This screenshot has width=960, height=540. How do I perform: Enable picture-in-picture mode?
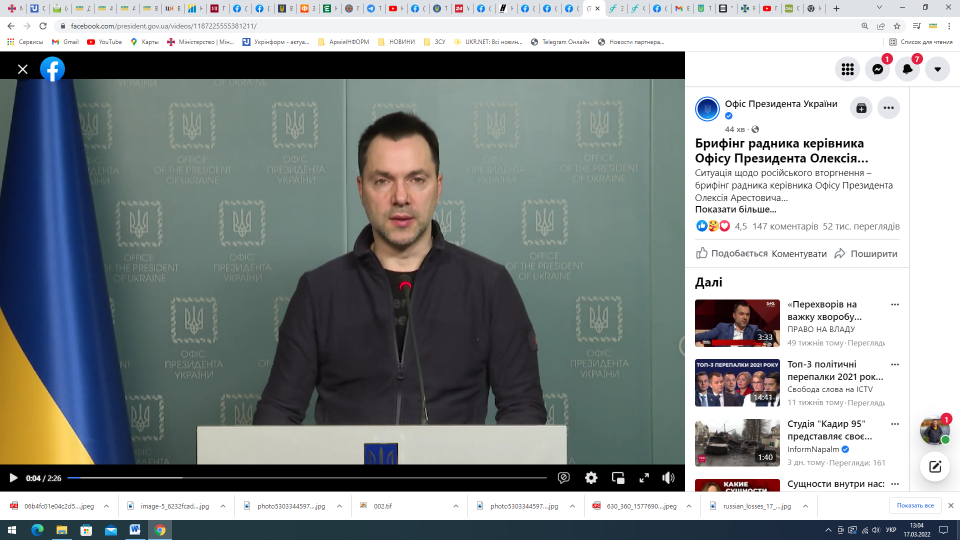tap(618, 478)
